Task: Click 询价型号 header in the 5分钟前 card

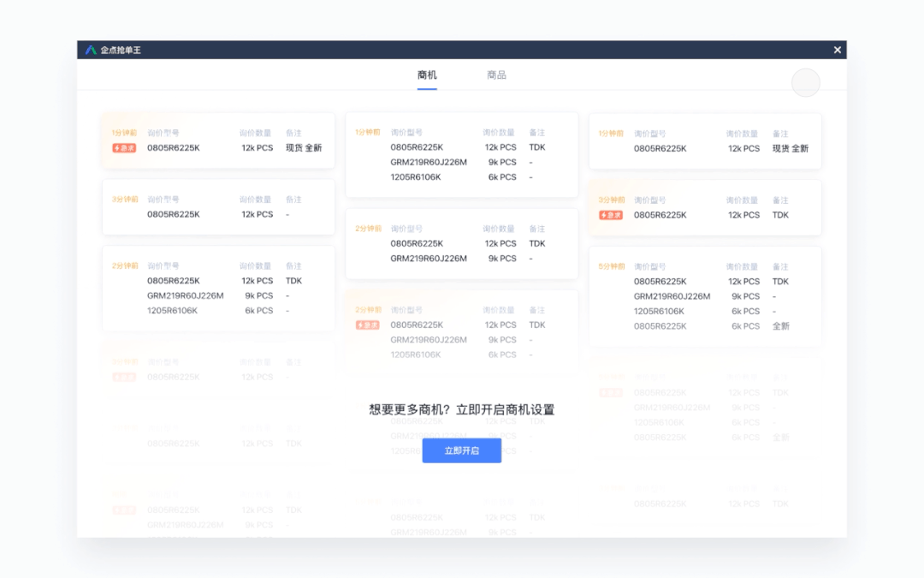Action: tap(649, 266)
